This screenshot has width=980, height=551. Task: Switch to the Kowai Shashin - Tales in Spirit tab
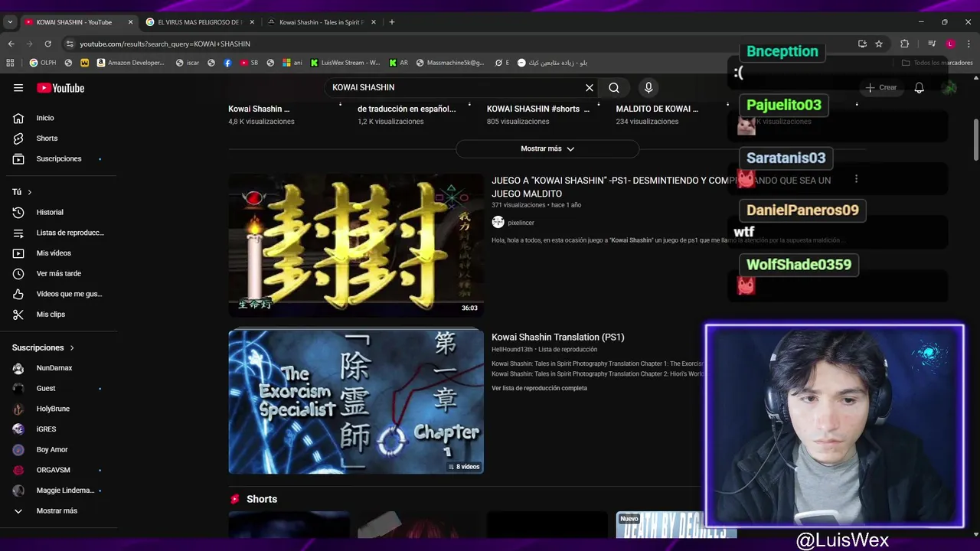point(322,22)
